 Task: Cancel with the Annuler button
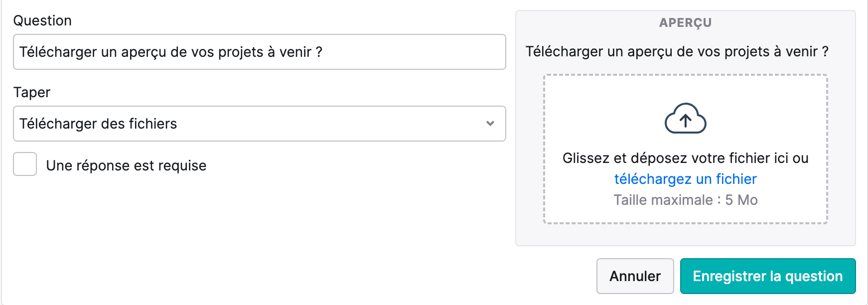[x=635, y=276]
